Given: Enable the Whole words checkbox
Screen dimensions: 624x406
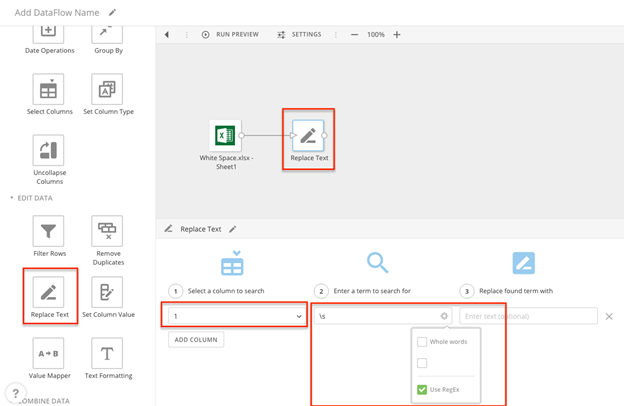Looking at the screenshot, I should (x=422, y=342).
